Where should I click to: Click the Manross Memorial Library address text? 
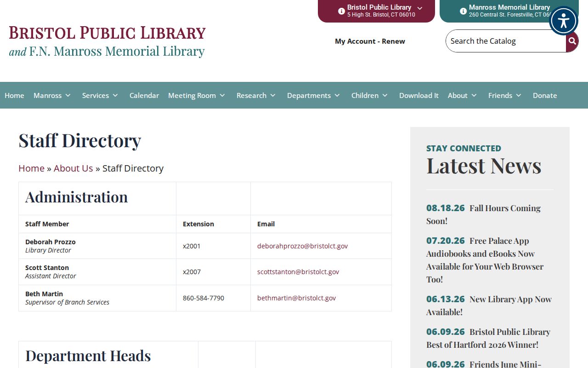(510, 15)
